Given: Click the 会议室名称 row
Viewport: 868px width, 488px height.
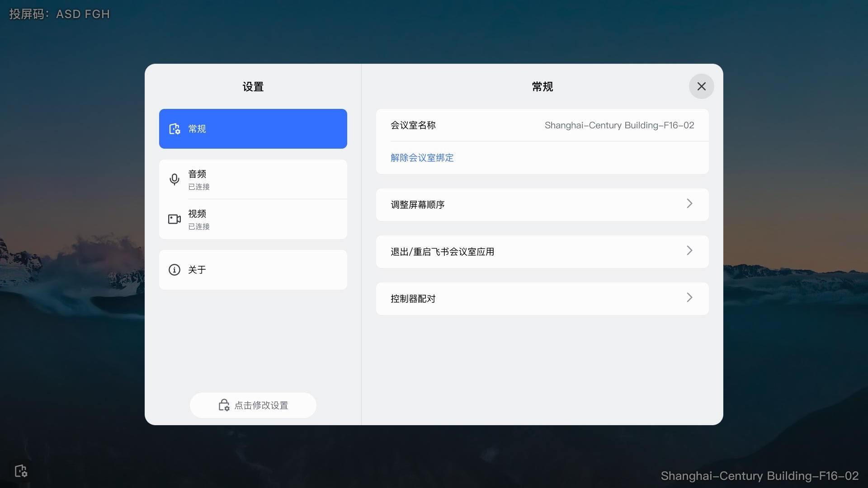Looking at the screenshot, I should 542,125.
